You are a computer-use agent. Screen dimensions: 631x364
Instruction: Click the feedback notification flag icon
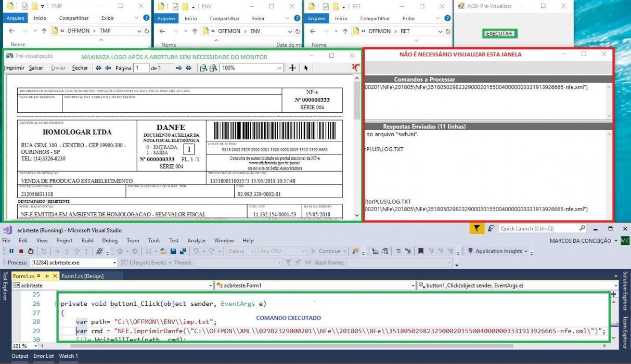476,228
